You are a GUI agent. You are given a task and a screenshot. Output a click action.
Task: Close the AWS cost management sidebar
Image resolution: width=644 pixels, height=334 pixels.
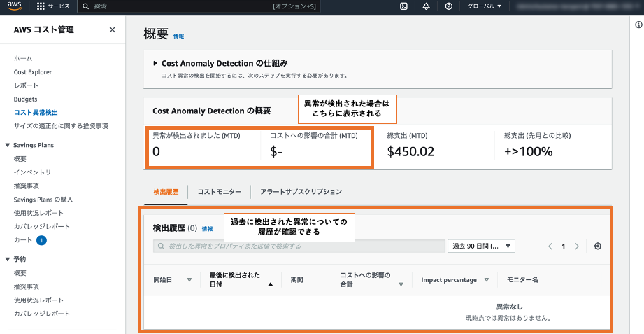112,29
